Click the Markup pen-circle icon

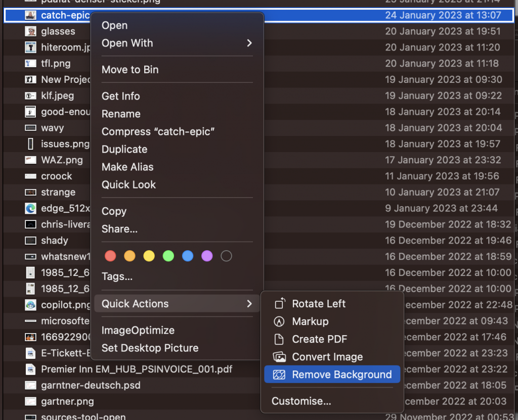pyautogui.click(x=279, y=321)
